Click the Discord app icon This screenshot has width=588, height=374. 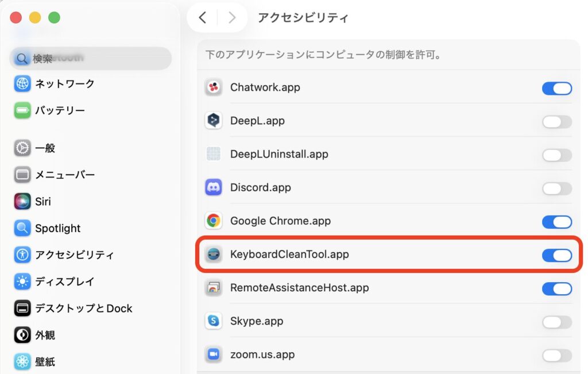click(x=214, y=187)
